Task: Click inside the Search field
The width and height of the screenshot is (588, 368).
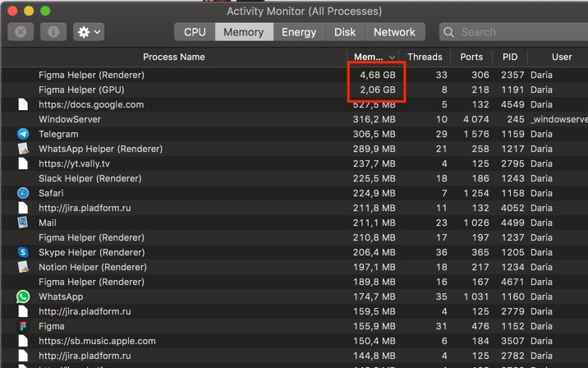Action: 514,32
